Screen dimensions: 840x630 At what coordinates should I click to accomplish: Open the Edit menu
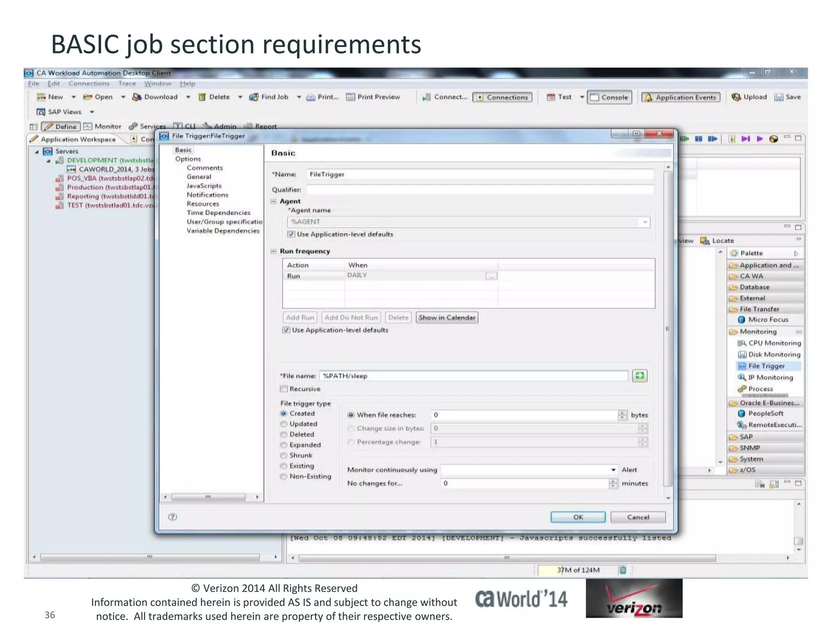[x=54, y=84]
